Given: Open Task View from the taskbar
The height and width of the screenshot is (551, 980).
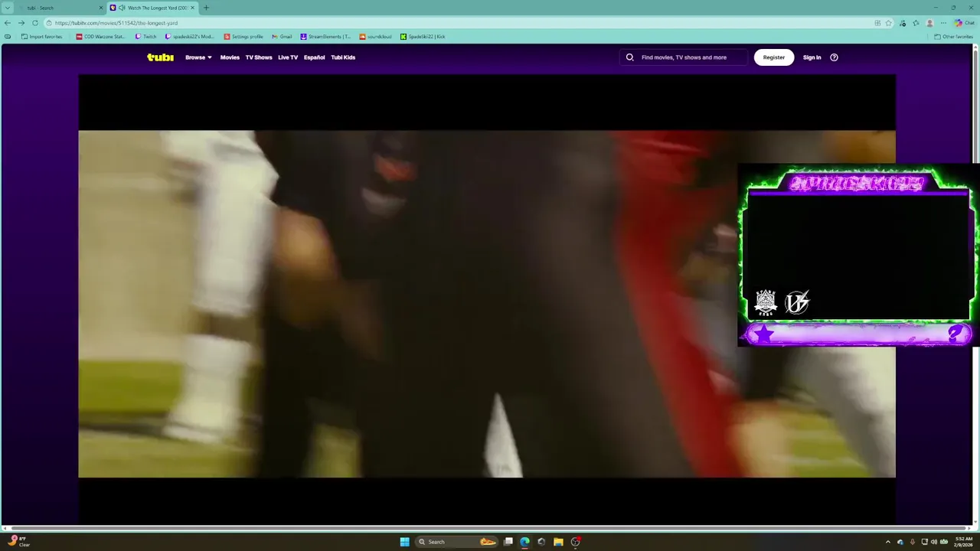Looking at the screenshot, I should point(508,542).
